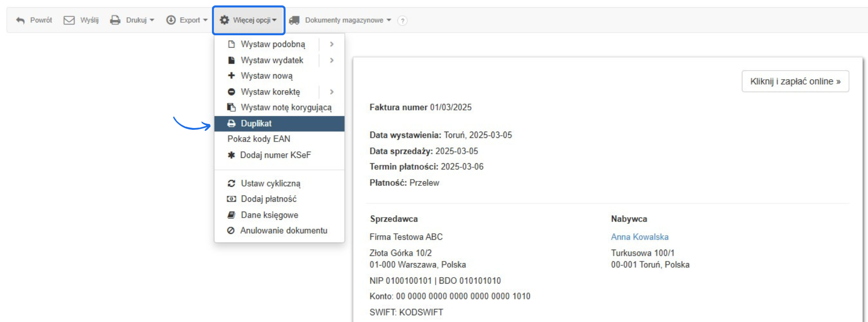Click the Więcej opcji gear icon
The image size is (868, 322).
224,20
